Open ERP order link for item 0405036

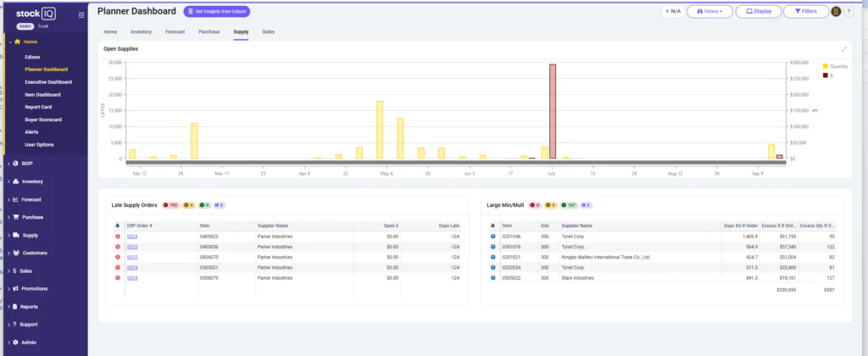coord(132,247)
